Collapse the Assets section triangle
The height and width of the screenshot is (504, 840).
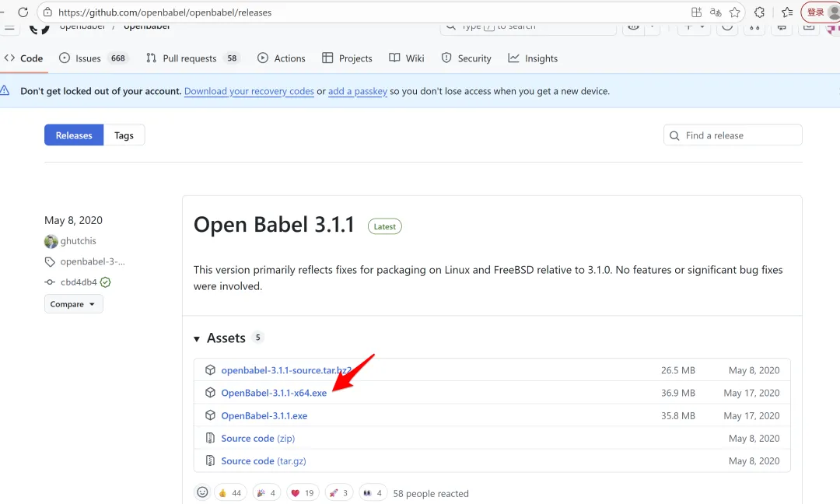(x=197, y=338)
